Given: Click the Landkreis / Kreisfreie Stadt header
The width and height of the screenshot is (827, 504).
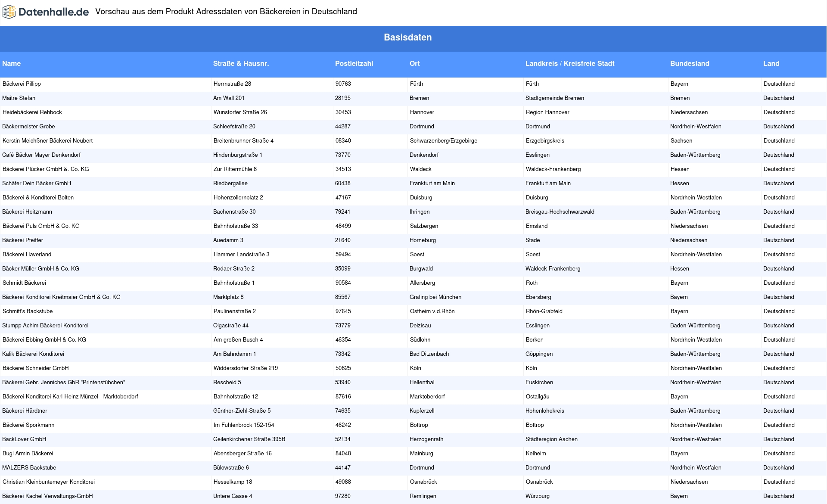Looking at the screenshot, I should click(570, 63).
